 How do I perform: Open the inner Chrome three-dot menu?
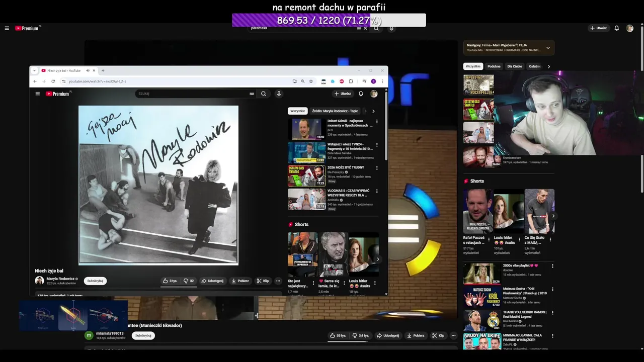coord(382,81)
